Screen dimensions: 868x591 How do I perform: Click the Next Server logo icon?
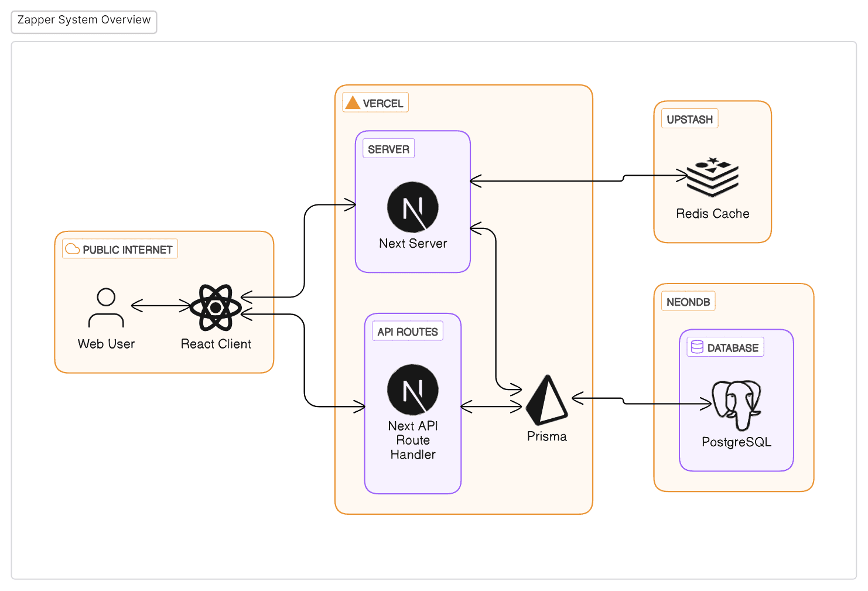413,207
